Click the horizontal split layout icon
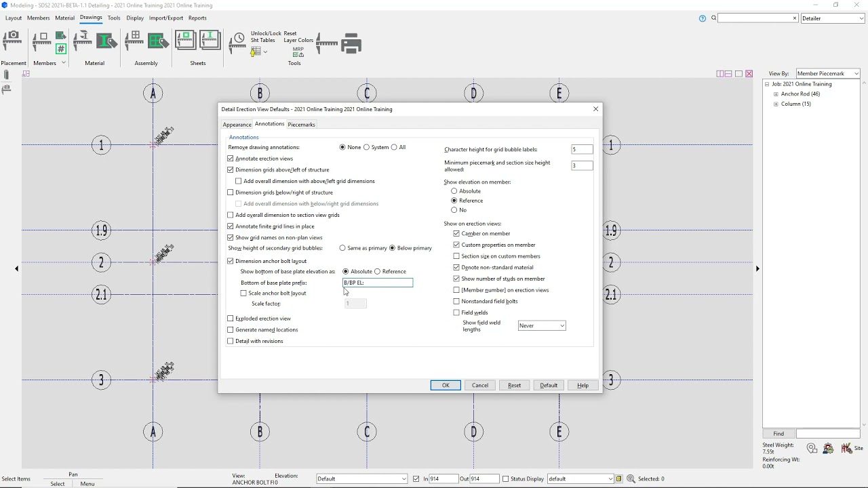868x488 pixels. [728, 73]
